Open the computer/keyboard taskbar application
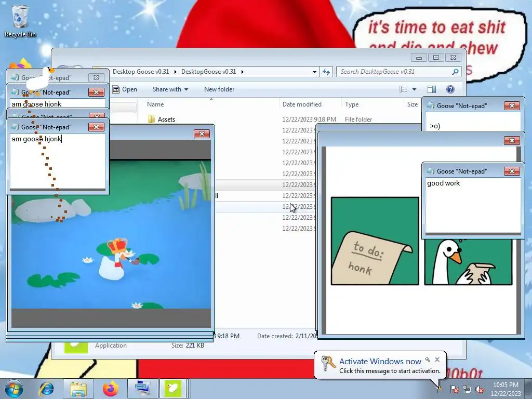The height and width of the screenshot is (399, 532). tap(142, 389)
